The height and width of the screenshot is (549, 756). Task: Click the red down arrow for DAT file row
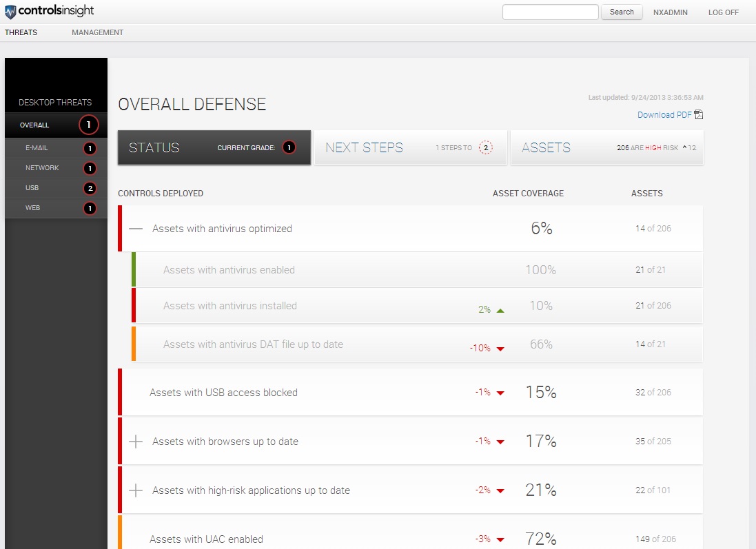coord(500,349)
